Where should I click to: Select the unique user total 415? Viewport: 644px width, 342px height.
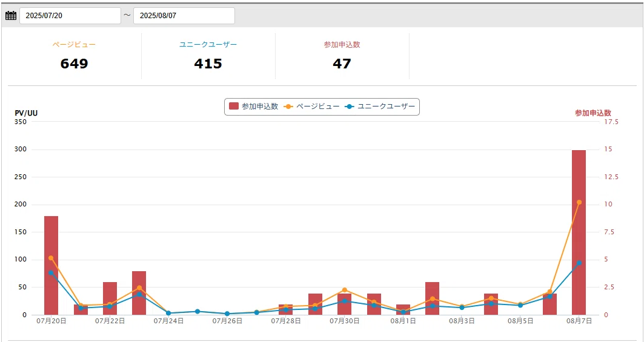[x=208, y=64]
